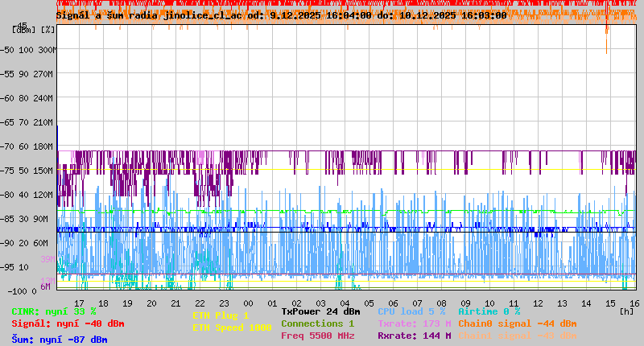Select the ETH Speed 1000 label
Image resolution: width=644 pixels, height=346 pixels.
(x=232, y=327)
